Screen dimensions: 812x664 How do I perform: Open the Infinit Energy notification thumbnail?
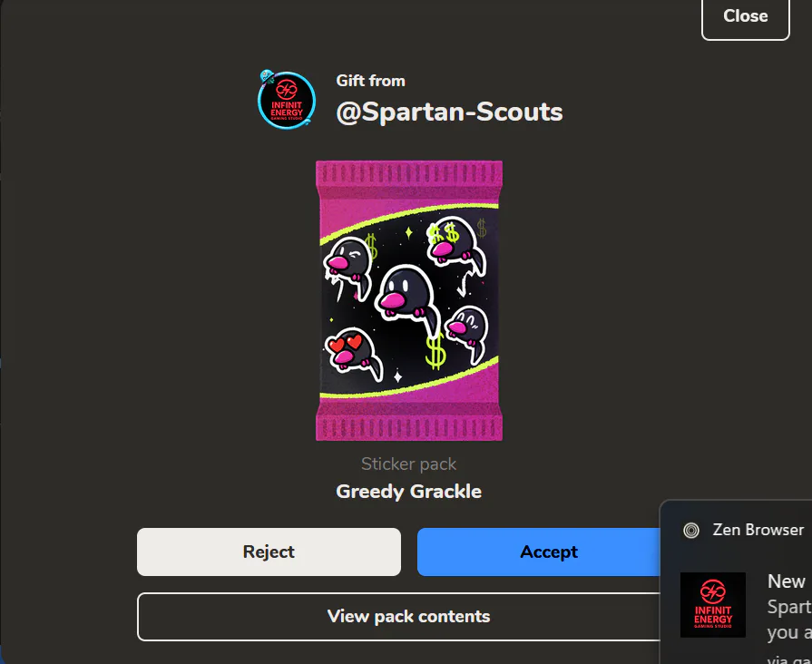pos(712,605)
